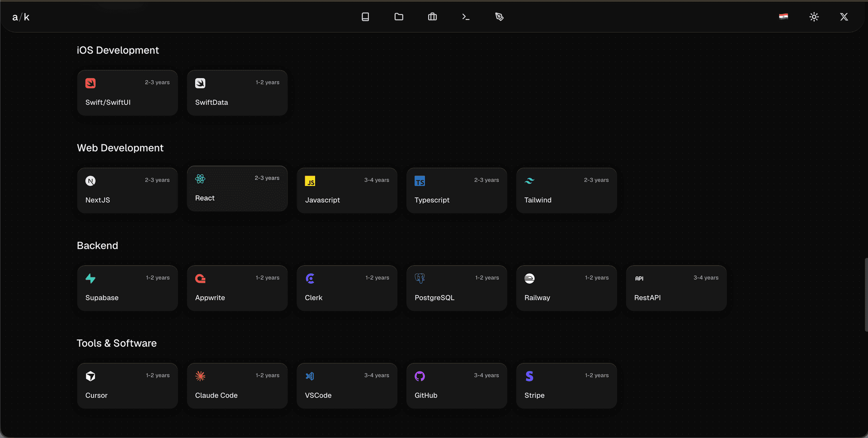Open the PostgreSQL skill card
Screen dimensions: 868x438
pos(457,288)
